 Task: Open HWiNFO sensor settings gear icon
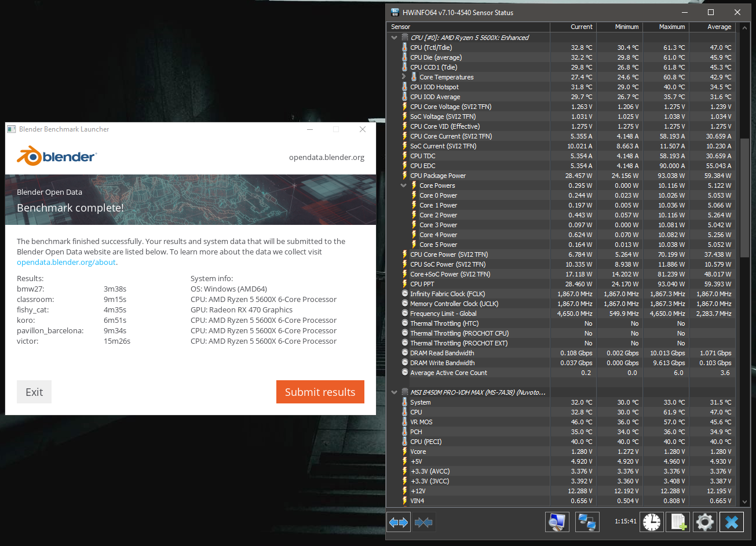[x=704, y=522]
